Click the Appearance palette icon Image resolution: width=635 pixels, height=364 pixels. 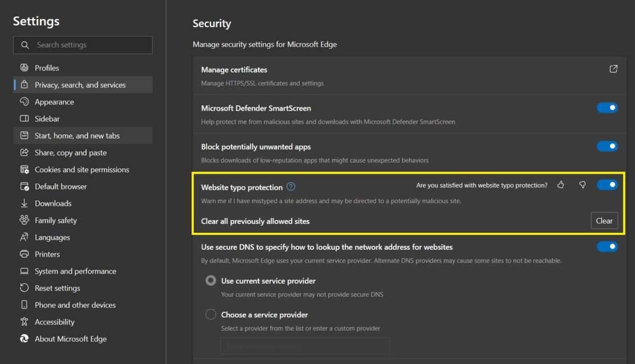click(x=24, y=102)
